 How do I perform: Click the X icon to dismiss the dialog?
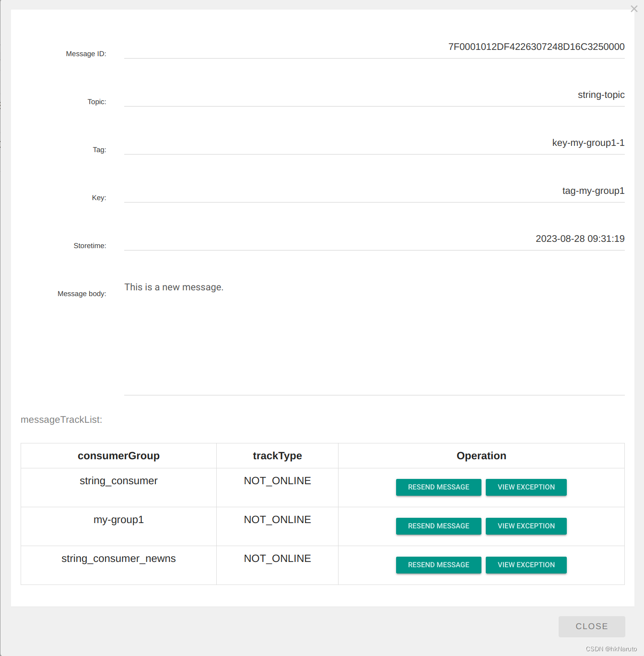tap(634, 9)
